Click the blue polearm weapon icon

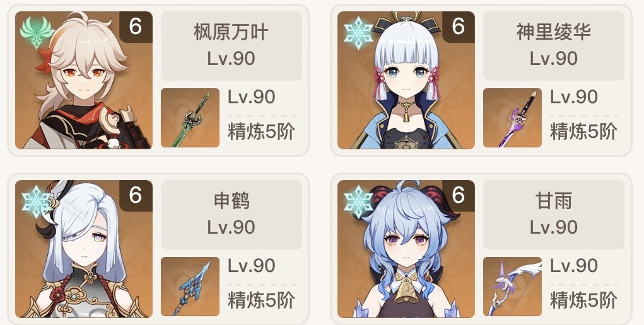tap(190, 287)
